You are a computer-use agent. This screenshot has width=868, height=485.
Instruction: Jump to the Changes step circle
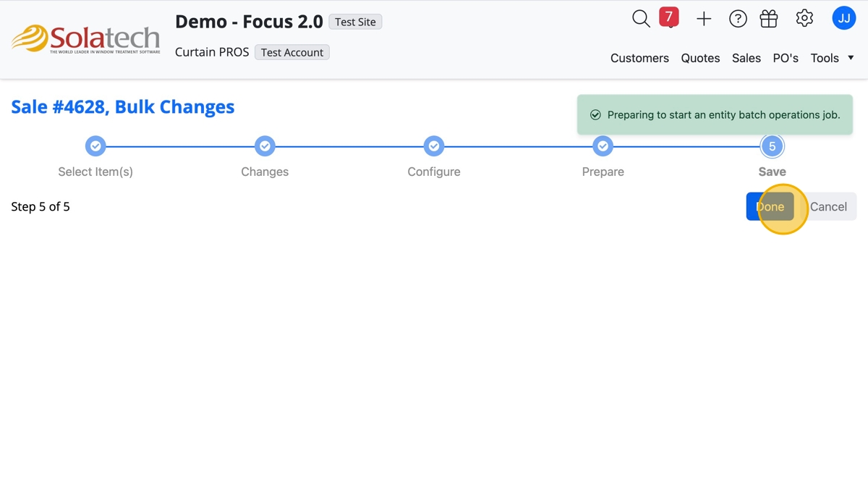click(265, 146)
